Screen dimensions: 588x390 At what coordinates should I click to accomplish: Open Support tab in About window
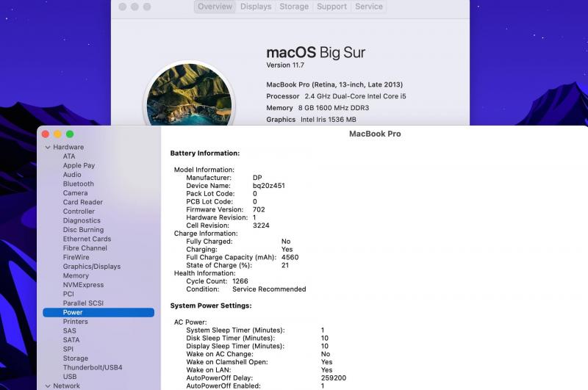coord(331,7)
